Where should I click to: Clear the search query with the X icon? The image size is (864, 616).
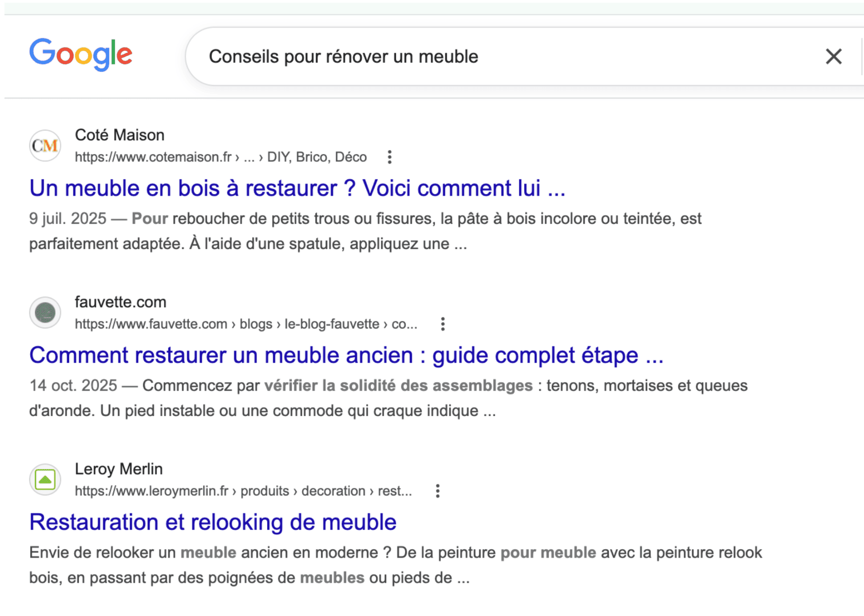point(833,56)
